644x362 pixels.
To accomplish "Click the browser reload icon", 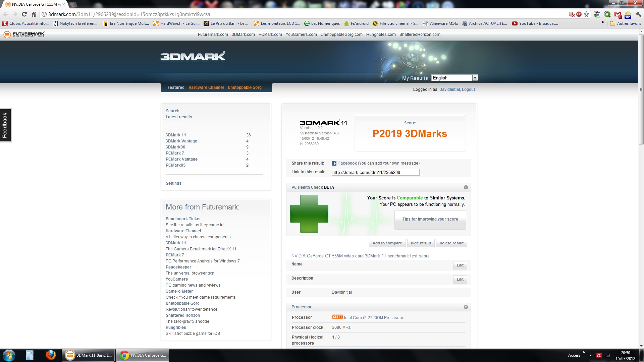I will coord(24,14).
